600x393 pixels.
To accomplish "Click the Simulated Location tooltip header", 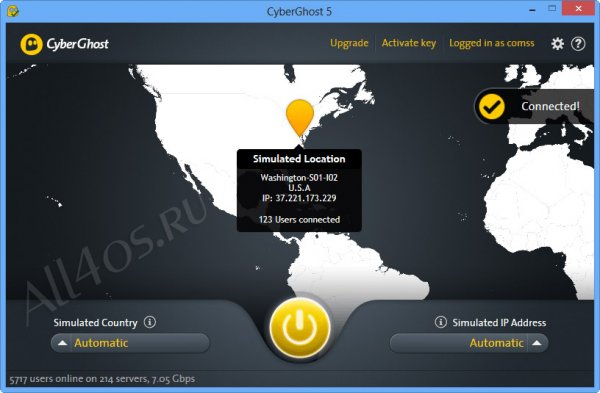I will (299, 159).
